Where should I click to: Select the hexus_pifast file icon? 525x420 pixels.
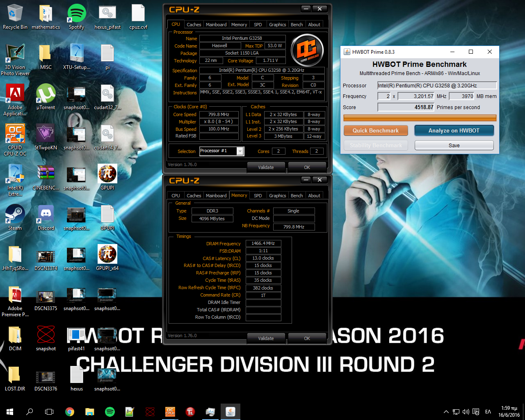point(107,17)
